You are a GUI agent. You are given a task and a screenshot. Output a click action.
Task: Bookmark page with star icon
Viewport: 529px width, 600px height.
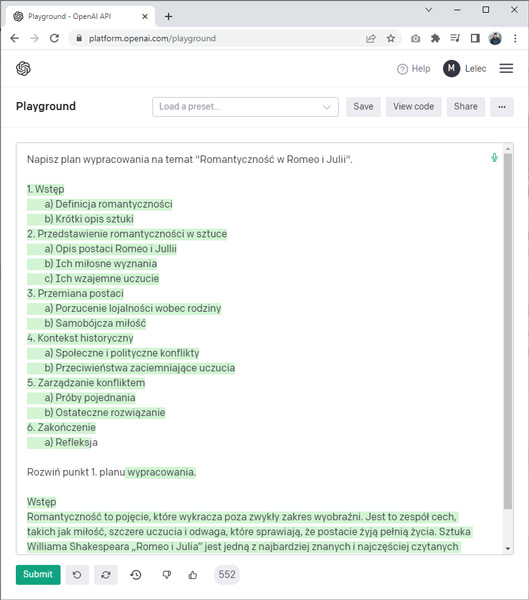[x=390, y=38]
